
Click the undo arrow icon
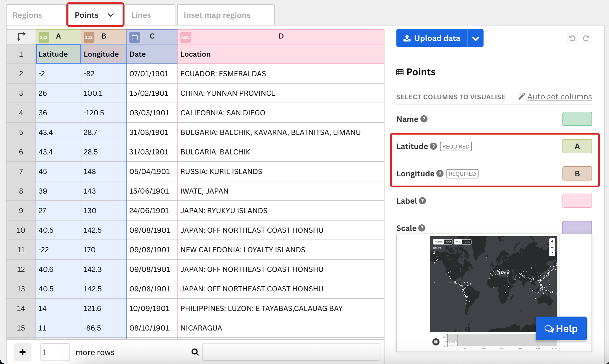tap(572, 38)
